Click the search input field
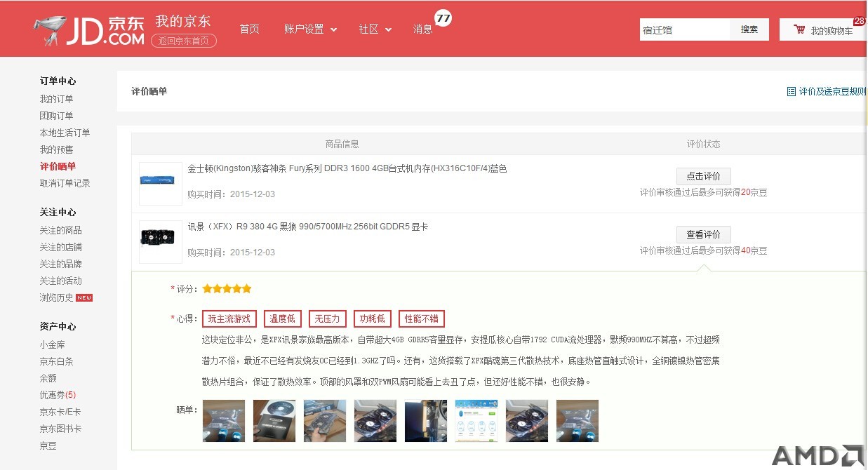This screenshot has height=470, width=868. pos(685,29)
